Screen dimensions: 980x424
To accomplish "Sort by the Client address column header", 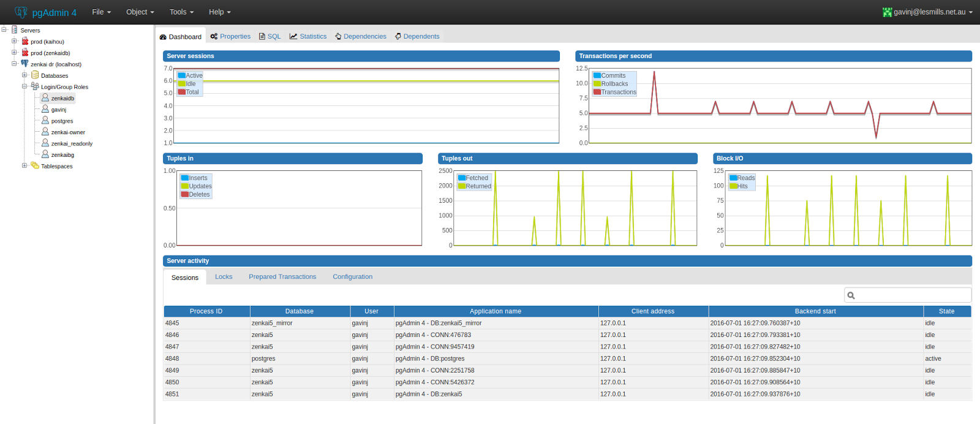I will 653,311.
